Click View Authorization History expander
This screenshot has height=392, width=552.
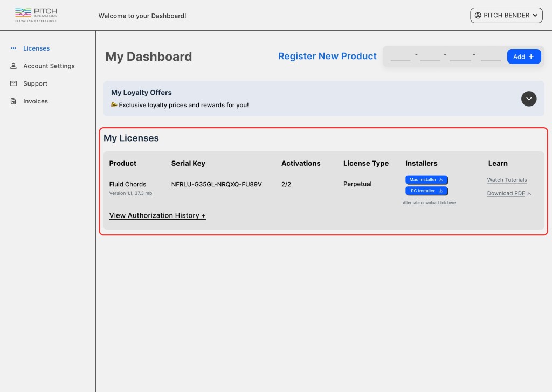tap(157, 215)
